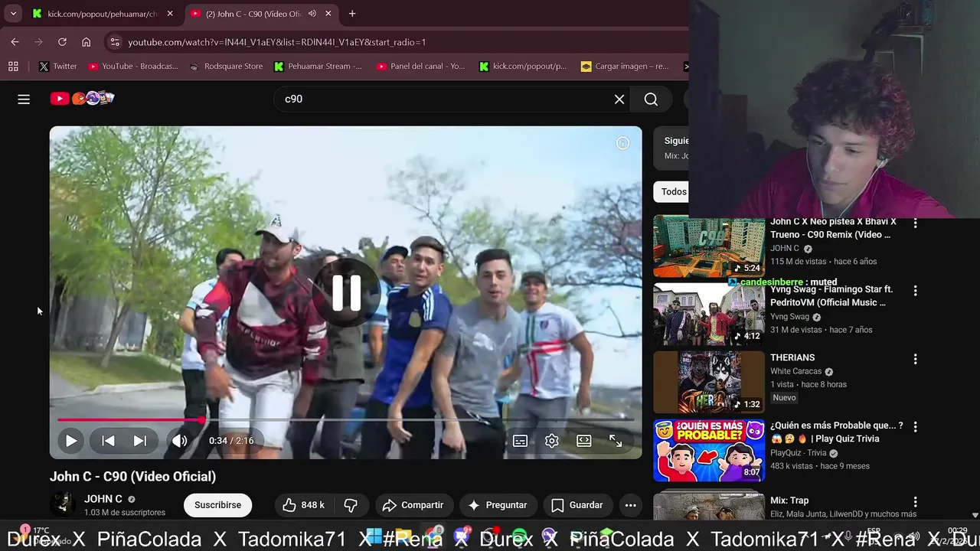Mute the tab via speaker icon
Screen dimensions: 980x551
(x=312, y=14)
